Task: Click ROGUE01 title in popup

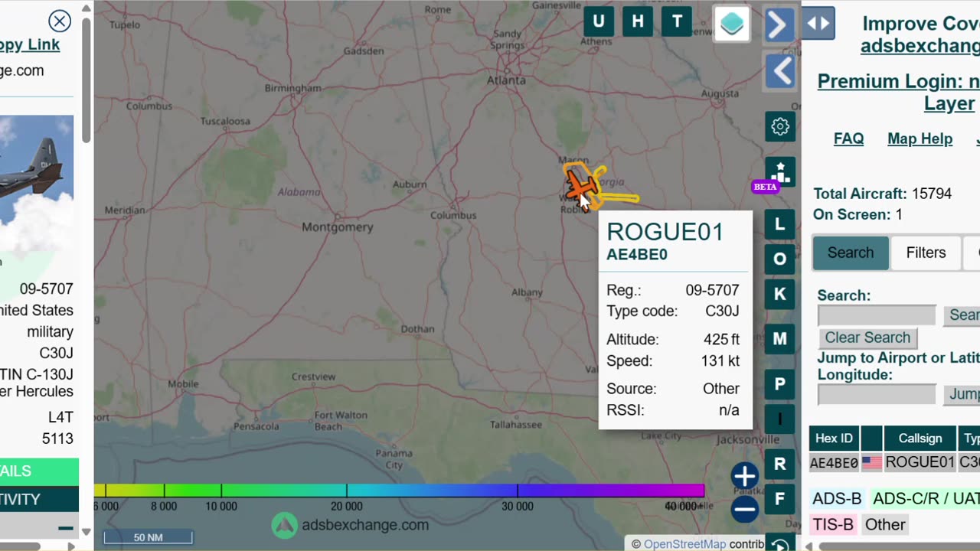Action: coord(665,232)
